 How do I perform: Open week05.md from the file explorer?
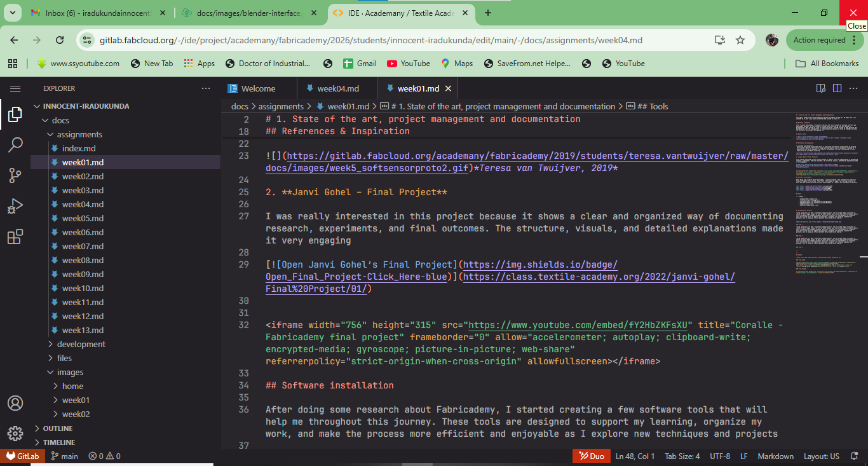pyautogui.click(x=83, y=218)
